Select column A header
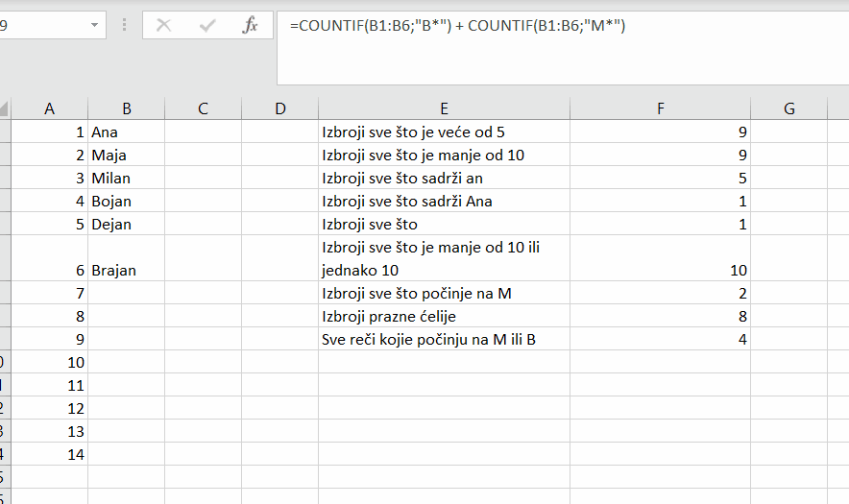Screen dimensions: 849x504 [x=49, y=108]
